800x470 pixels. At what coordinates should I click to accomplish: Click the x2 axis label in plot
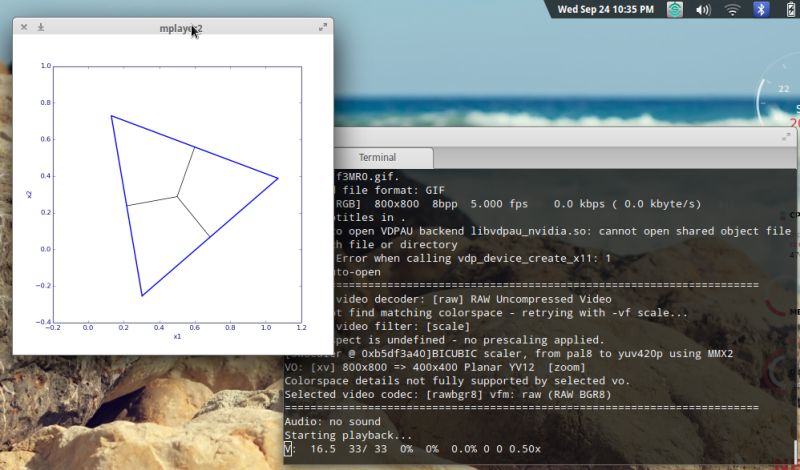click(29, 194)
